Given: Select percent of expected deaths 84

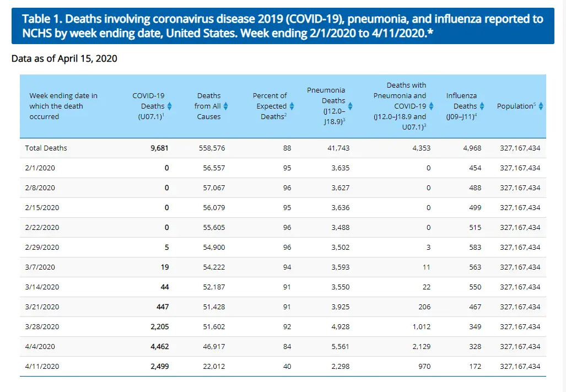Looking at the screenshot, I should [287, 347].
